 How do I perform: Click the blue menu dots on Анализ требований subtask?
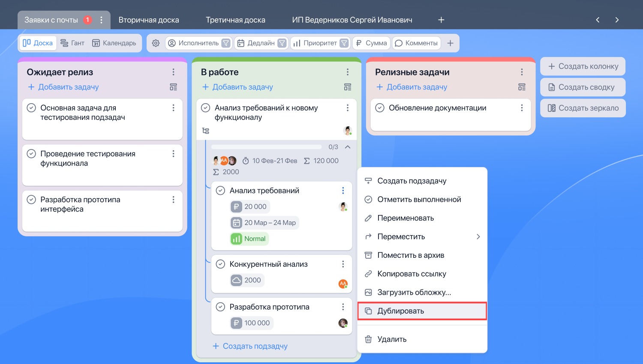pos(343,191)
